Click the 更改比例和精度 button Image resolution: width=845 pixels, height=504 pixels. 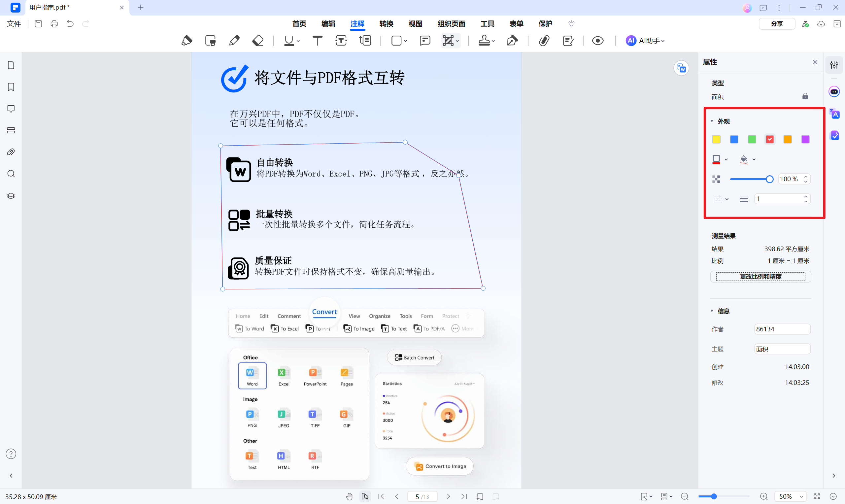[760, 277]
